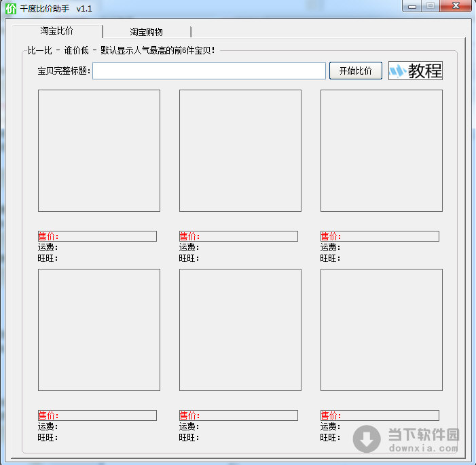Screen dimensions: 476x465
Task: Click 运费 label under bottom-middle image
Action: (189, 426)
